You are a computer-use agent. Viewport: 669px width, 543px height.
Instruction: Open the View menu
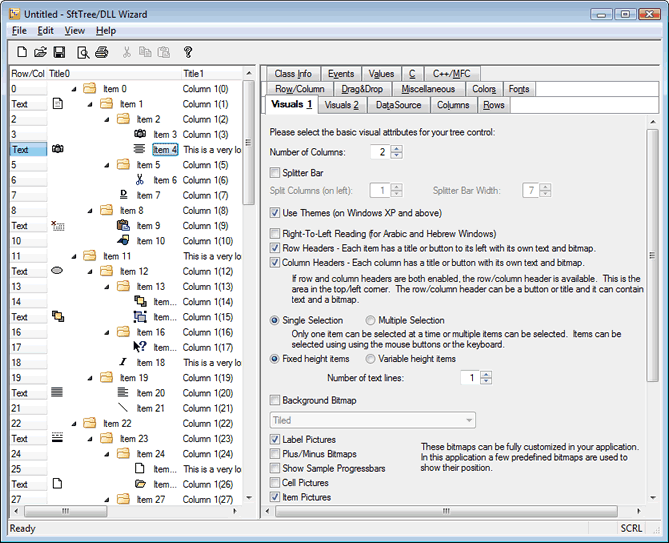click(74, 31)
